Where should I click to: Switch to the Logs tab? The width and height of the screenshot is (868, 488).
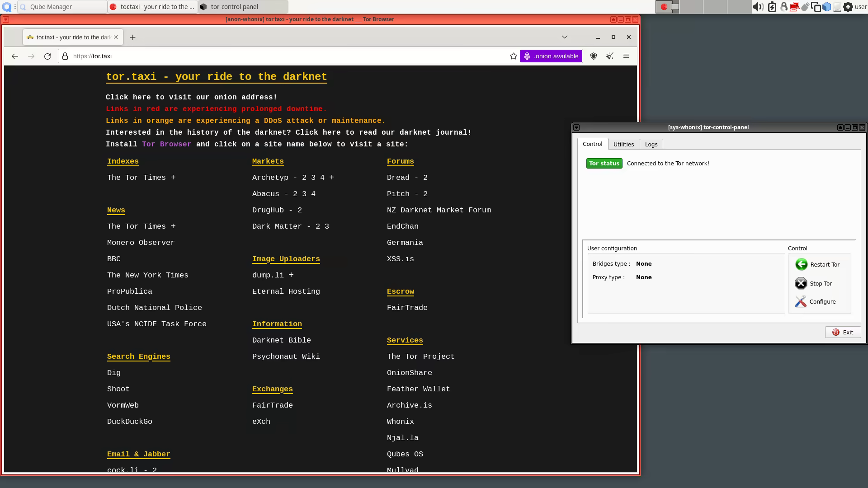point(651,144)
